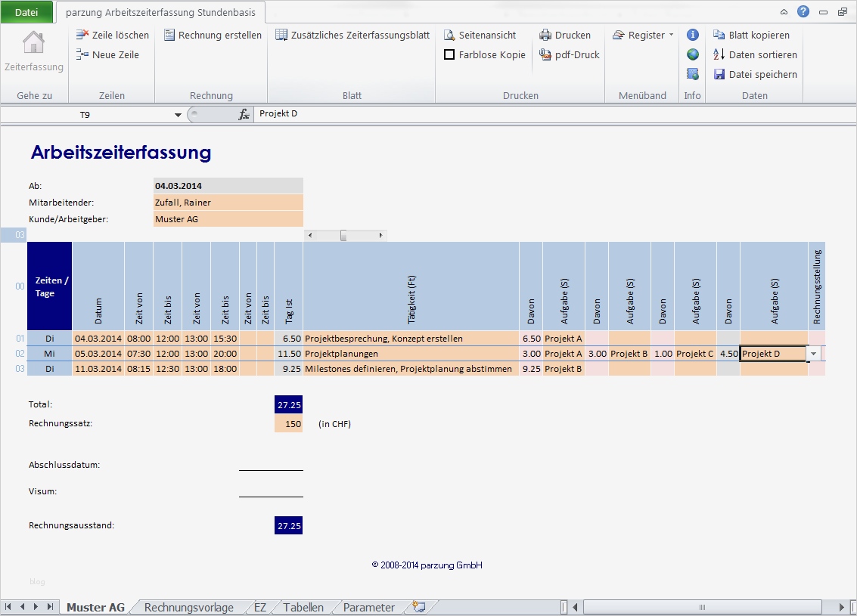Screen dimensions: 857x616
Task: Restore the workbook window button
Action: [x=842, y=12]
